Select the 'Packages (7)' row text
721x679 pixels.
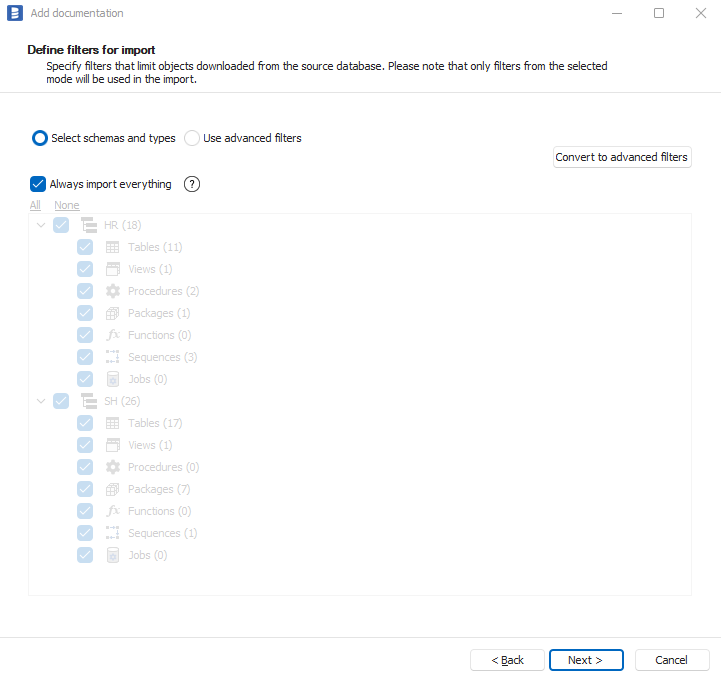[x=159, y=489]
